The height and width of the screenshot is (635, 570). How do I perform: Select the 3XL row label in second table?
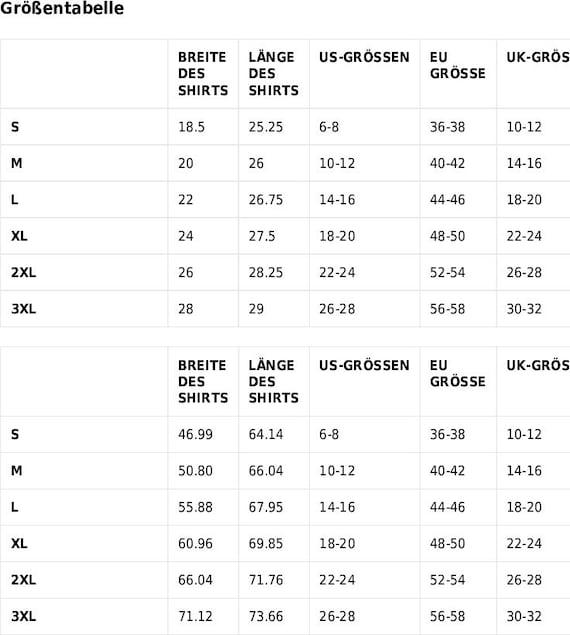coord(23,616)
